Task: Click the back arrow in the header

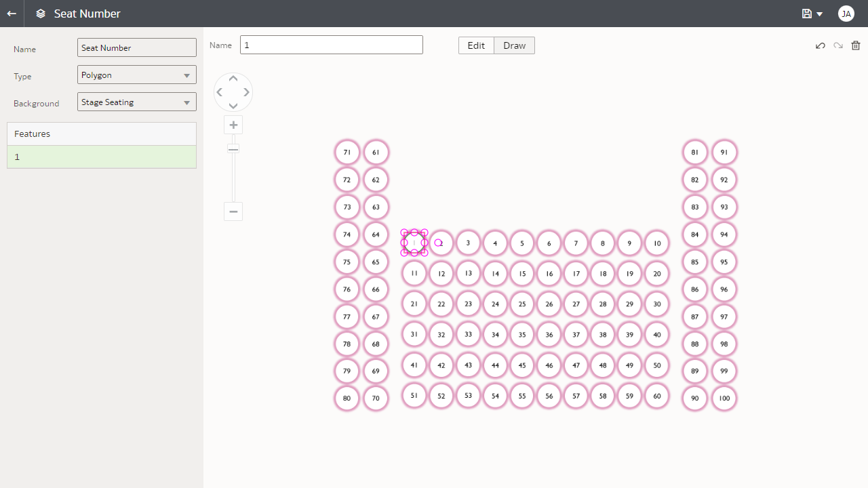Action: [11, 14]
